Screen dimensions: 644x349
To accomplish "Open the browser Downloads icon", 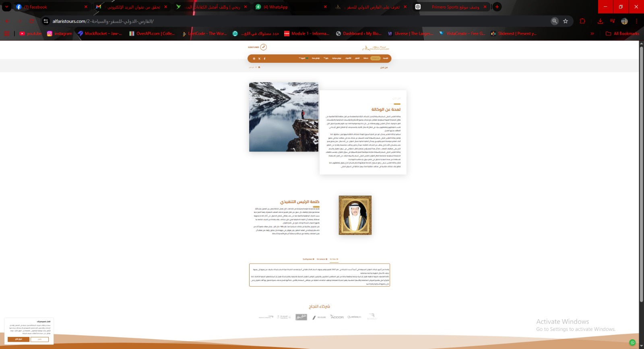I will click(x=600, y=21).
